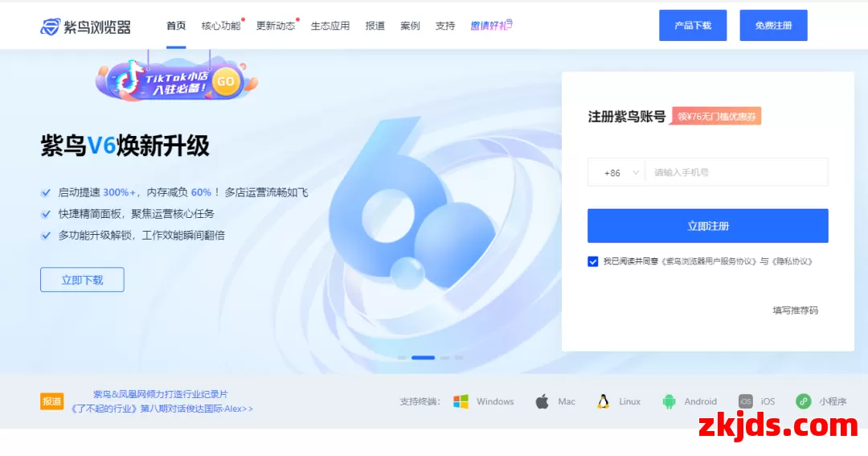Click GO on the TikTok小店 banner

click(x=225, y=81)
